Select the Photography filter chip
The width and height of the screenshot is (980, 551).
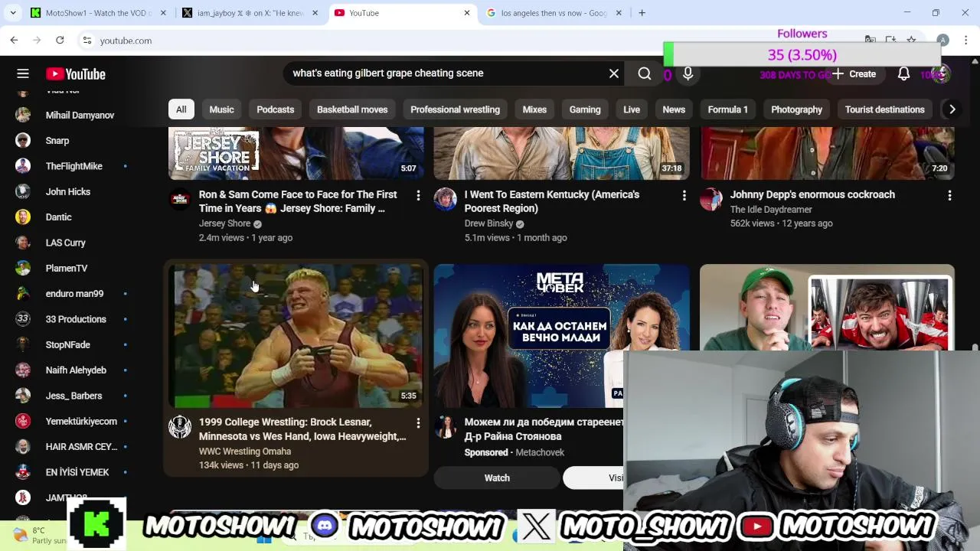tap(796, 109)
